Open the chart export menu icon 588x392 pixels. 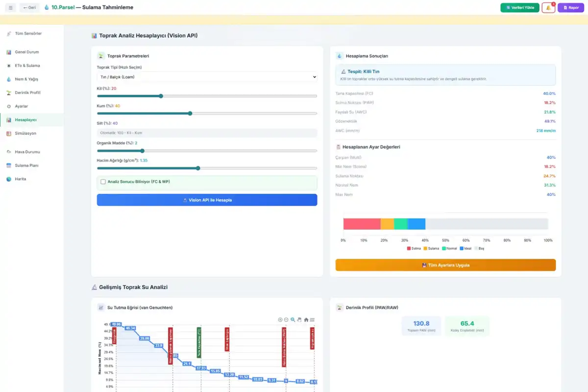tap(312, 320)
